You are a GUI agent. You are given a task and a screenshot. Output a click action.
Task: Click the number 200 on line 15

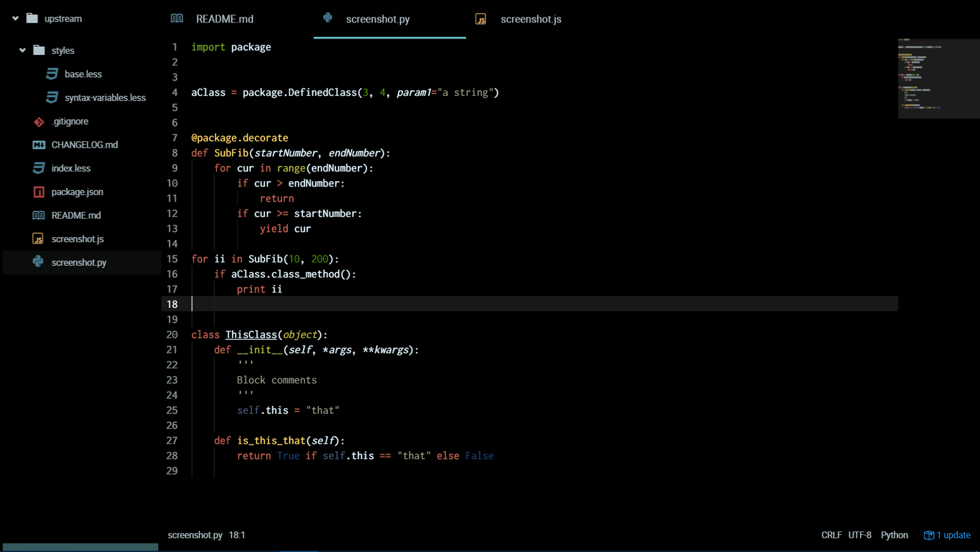point(319,259)
